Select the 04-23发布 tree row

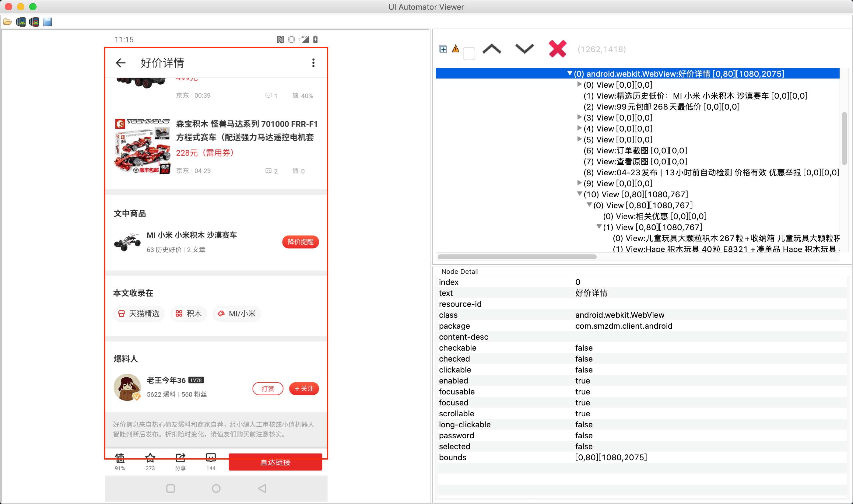coord(711,173)
